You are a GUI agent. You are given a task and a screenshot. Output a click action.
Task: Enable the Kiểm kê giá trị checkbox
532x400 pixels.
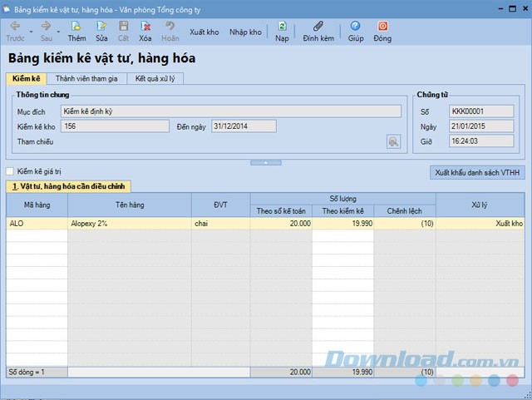tap(10, 171)
